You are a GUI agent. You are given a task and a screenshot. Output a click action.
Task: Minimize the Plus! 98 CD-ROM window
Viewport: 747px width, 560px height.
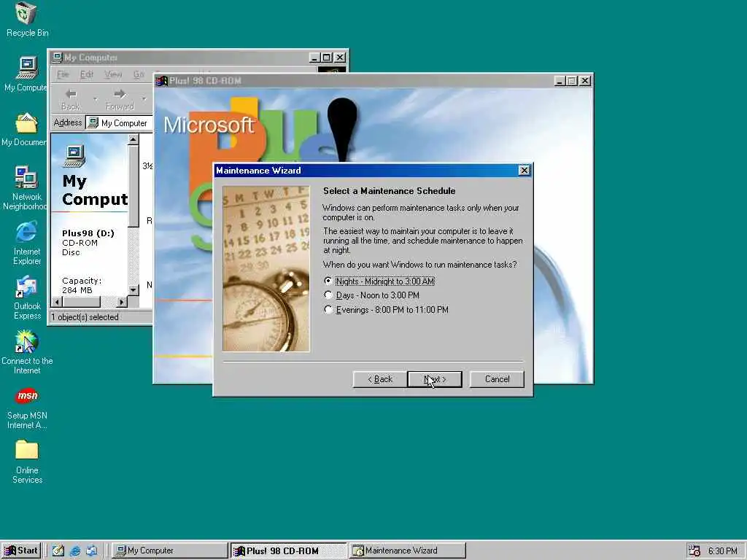[x=560, y=81]
